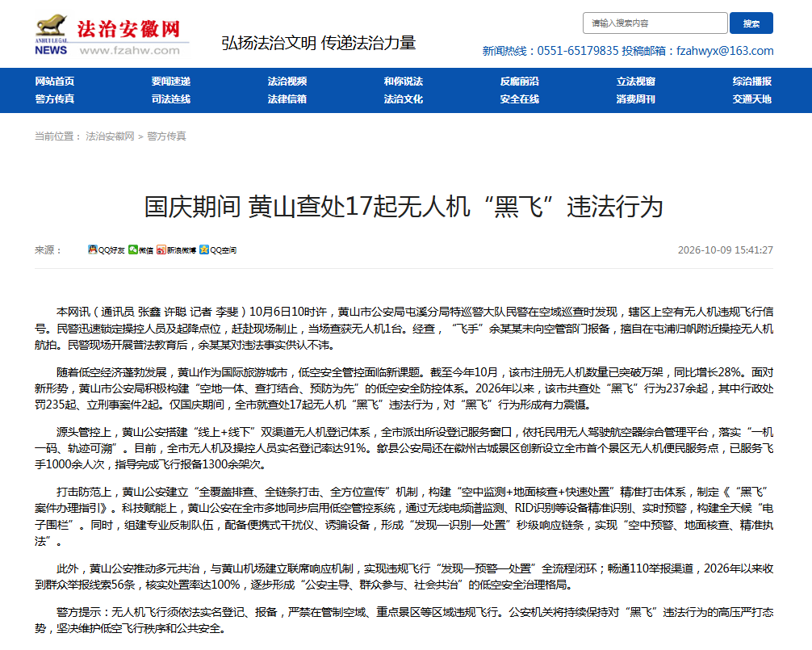Open 交通天地 navigation item

tap(752, 99)
